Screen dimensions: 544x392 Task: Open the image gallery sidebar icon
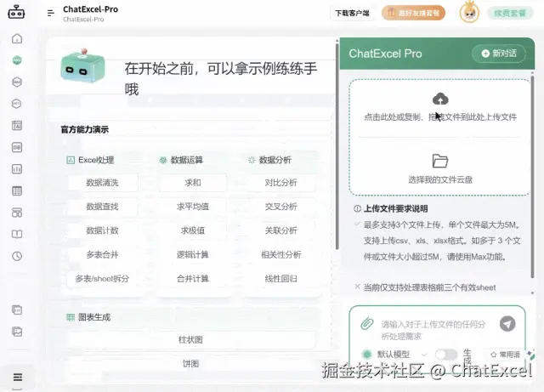pos(17,332)
